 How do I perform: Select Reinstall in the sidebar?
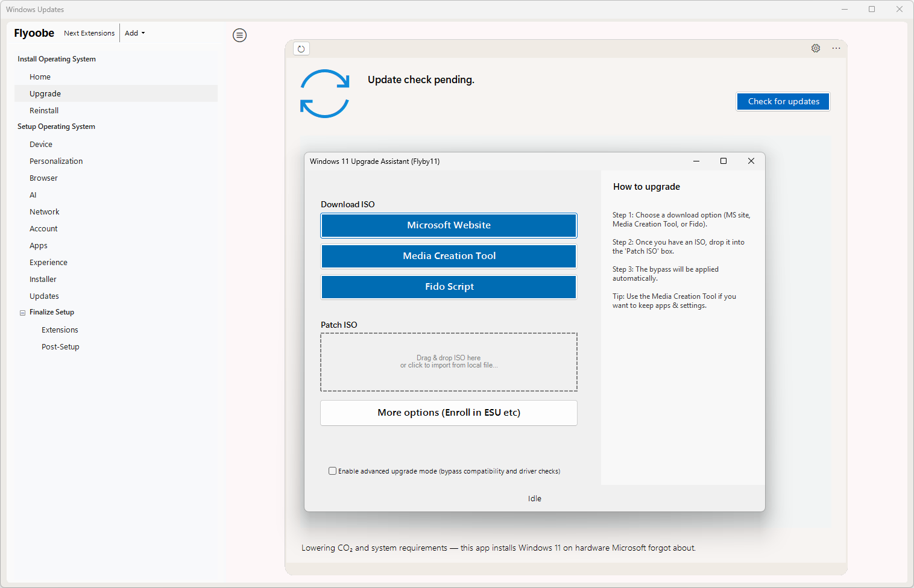coord(44,111)
